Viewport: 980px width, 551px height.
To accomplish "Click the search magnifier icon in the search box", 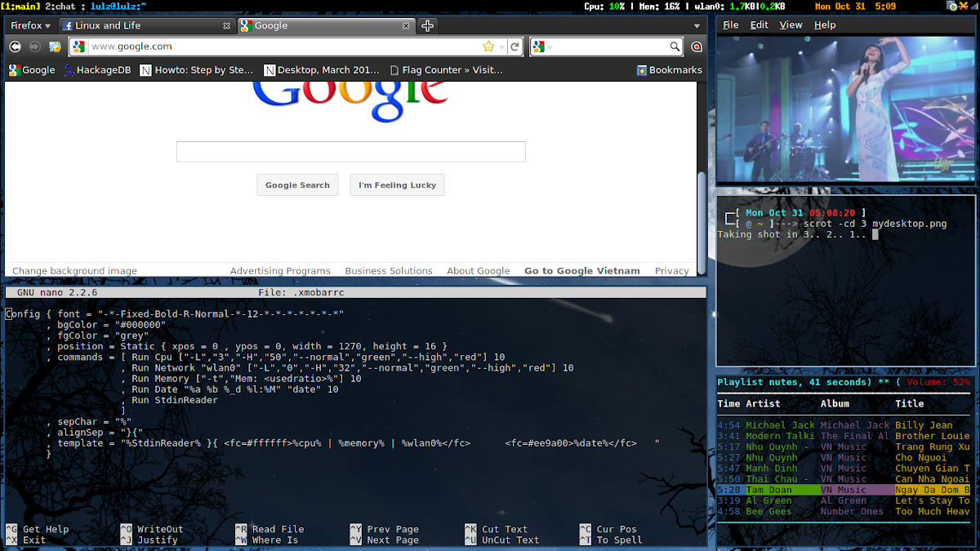I will (675, 47).
